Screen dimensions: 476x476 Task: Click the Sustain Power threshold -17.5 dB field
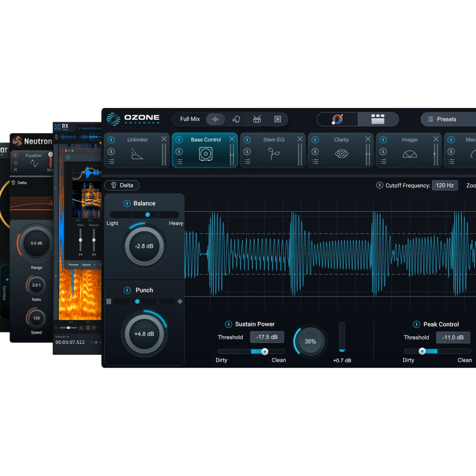[267, 337]
